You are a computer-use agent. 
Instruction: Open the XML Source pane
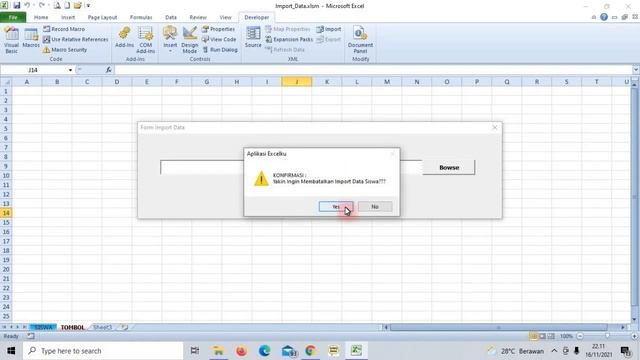pyautogui.click(x=253, y=37)
